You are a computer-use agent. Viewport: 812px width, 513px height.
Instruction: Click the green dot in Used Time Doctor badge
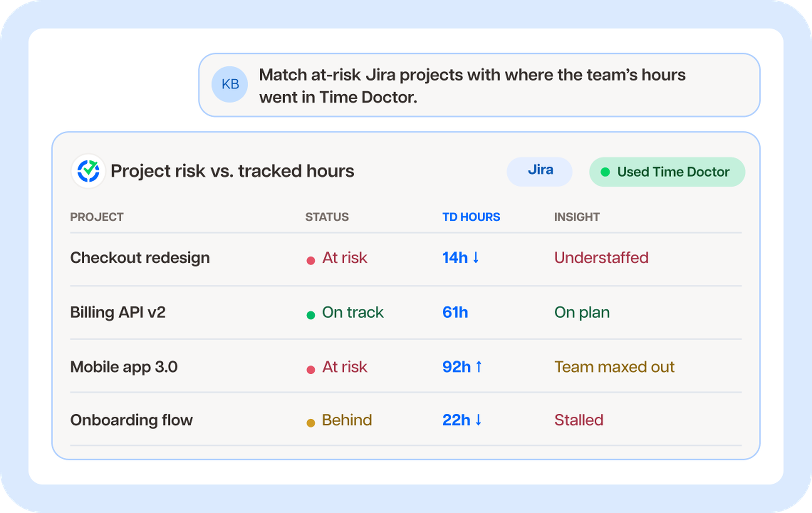click(x=605, y=172)
